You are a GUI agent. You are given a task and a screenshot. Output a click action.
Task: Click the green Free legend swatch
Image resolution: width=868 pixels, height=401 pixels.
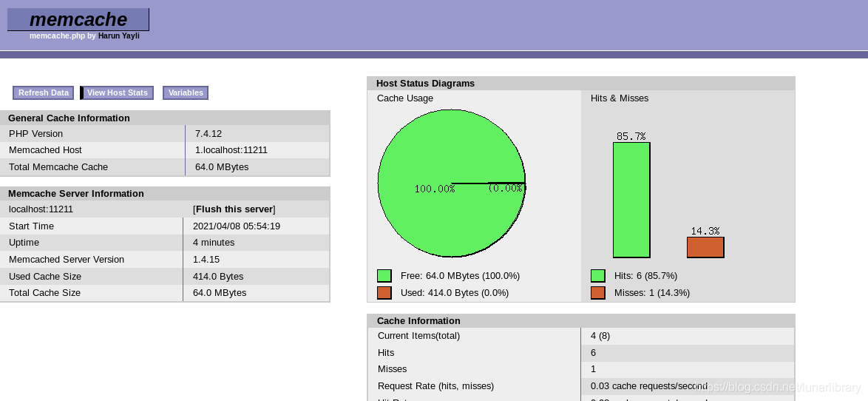click(x=384, y=276)
